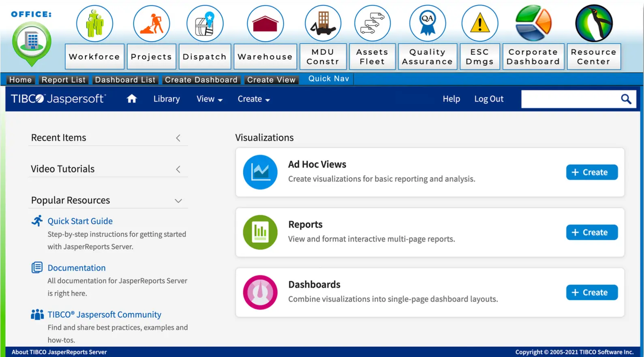Expand the Recent Items section
Viewport: 644px width, 357px height.
click(178, 138)
